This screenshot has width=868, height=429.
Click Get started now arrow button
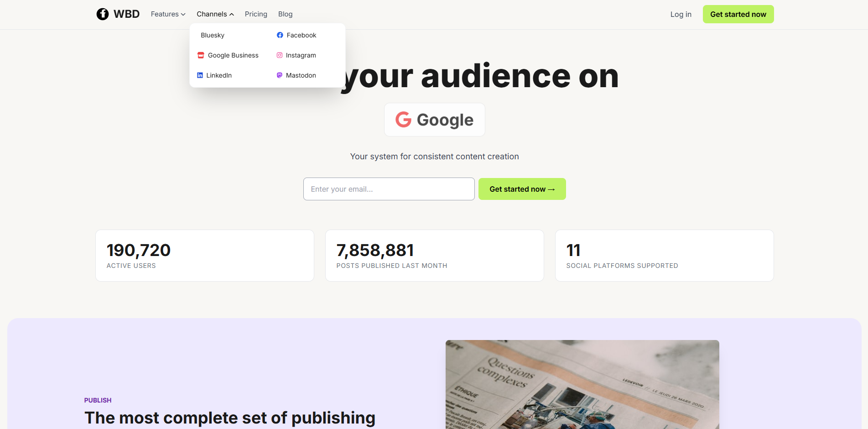click(522, 189)
